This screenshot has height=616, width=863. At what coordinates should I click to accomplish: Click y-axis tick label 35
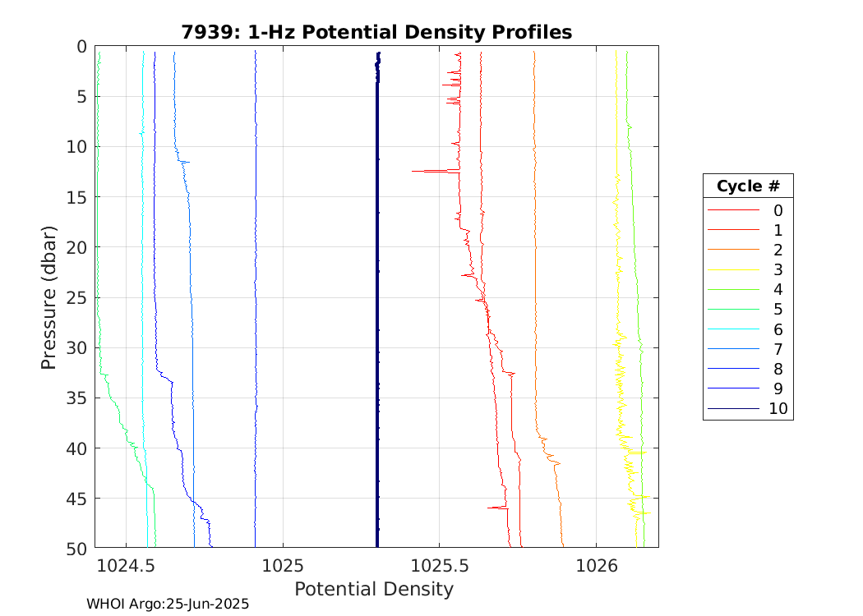pyautogui.click(x=77, y=398)
